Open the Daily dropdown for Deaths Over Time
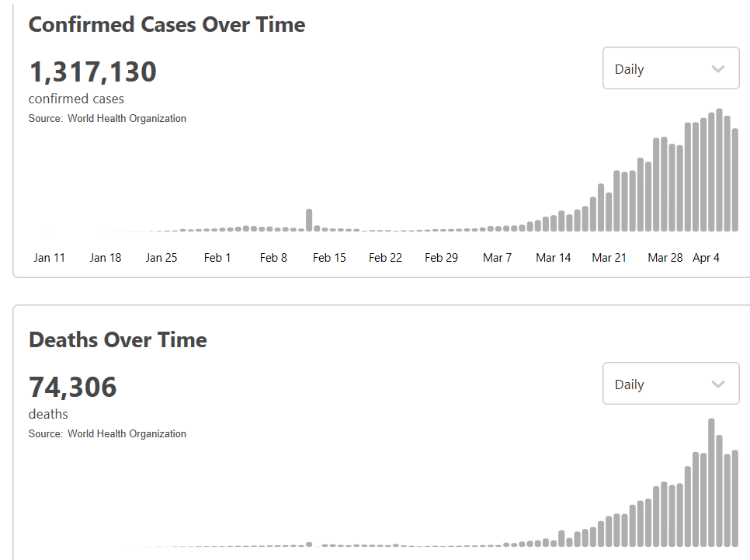The image size is (750, 560). pos(670,384)
